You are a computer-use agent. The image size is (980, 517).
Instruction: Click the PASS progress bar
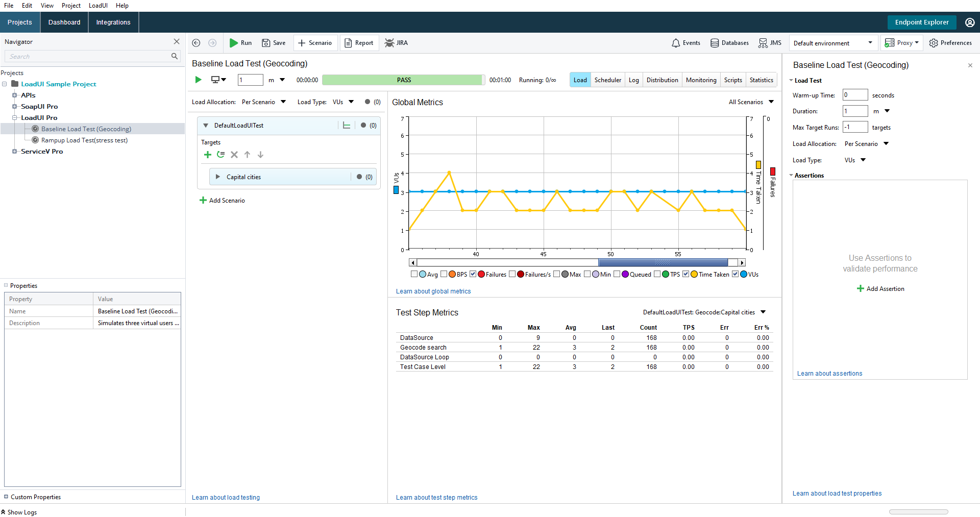point(404,80)
